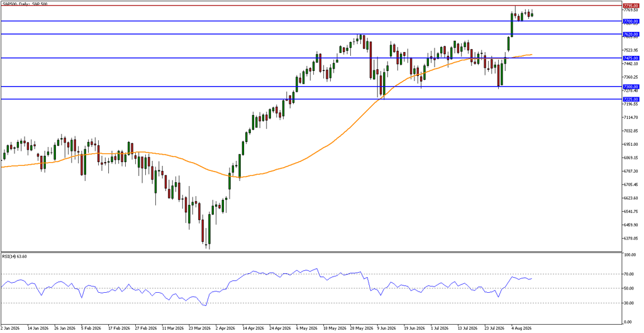This screenshot has height=333, width=644.
Task: Click the 14 Jan 2026 date label
Action: coord(36,329)
